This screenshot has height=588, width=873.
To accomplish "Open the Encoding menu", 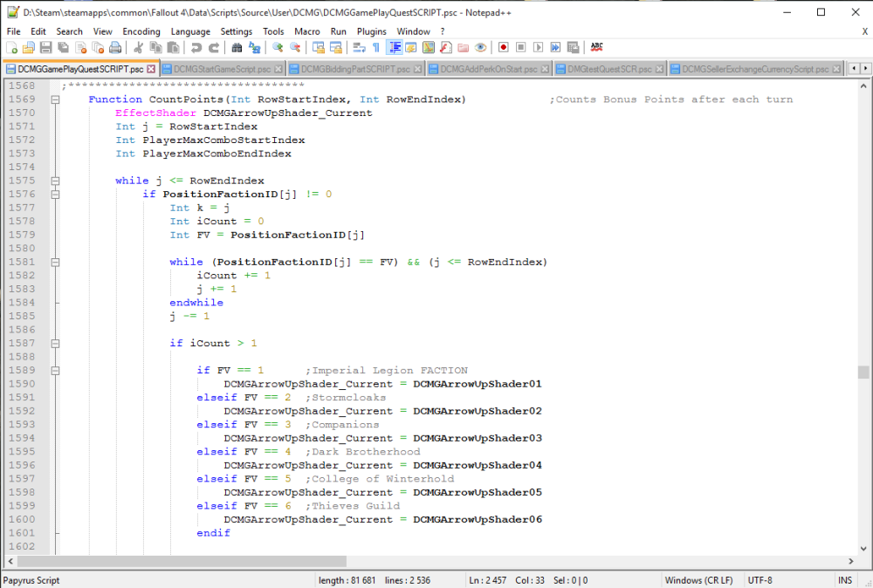I will (x=141, y=31).
